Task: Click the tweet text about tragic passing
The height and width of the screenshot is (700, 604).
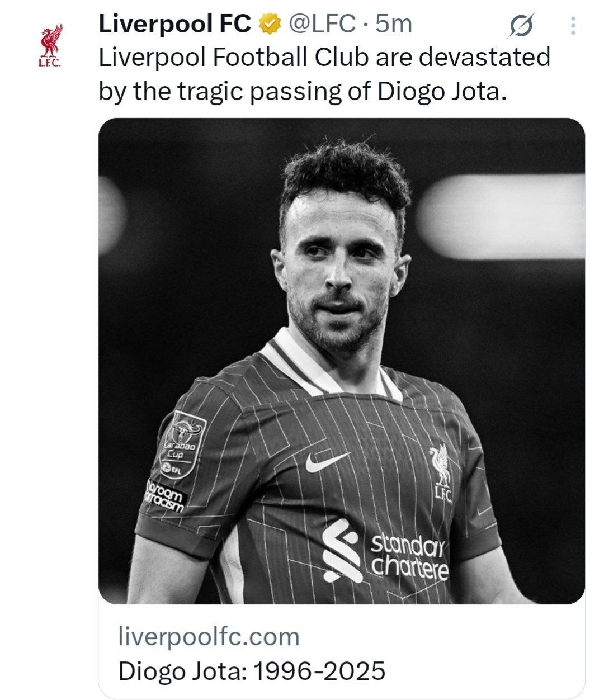Action: pos(324,74)
